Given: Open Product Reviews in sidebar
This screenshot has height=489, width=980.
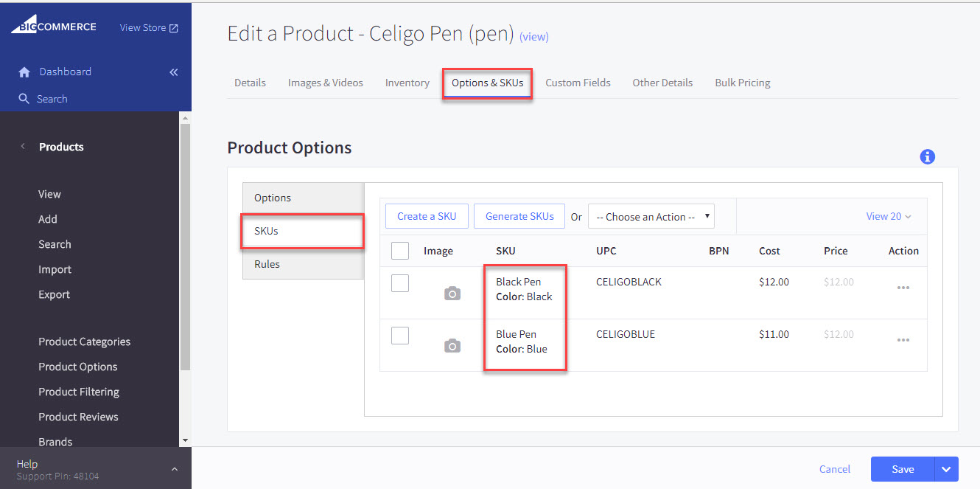Looking at the screenshot, I should coord(79,417).
